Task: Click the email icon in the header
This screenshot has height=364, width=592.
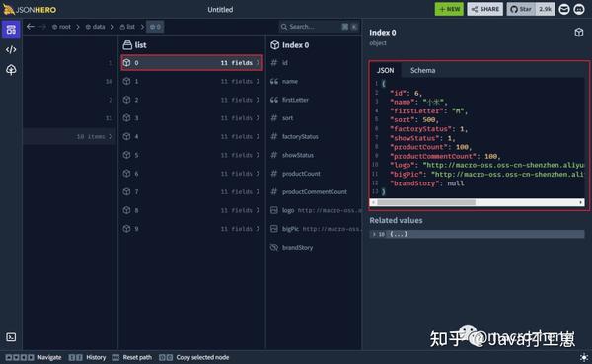Action: click(564, 9)
